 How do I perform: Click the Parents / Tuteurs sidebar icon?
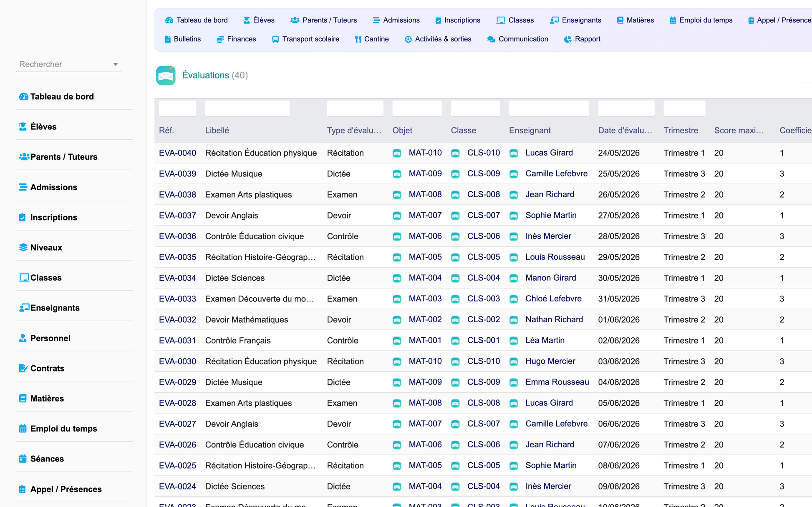[24, 157]
